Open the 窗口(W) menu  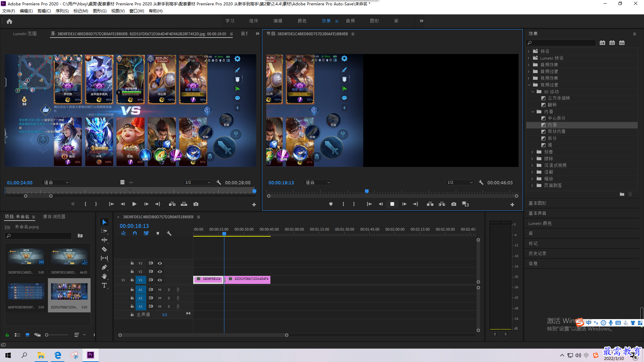coord(137,11)
